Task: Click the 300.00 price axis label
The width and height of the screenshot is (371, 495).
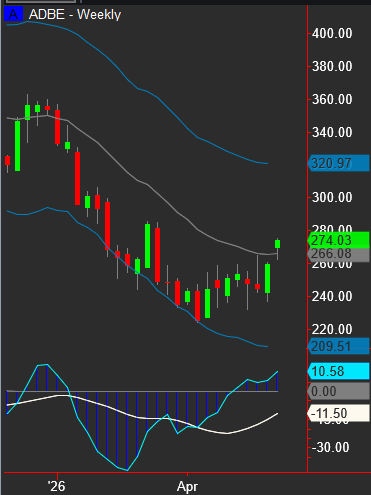Action: pos(332,197)
